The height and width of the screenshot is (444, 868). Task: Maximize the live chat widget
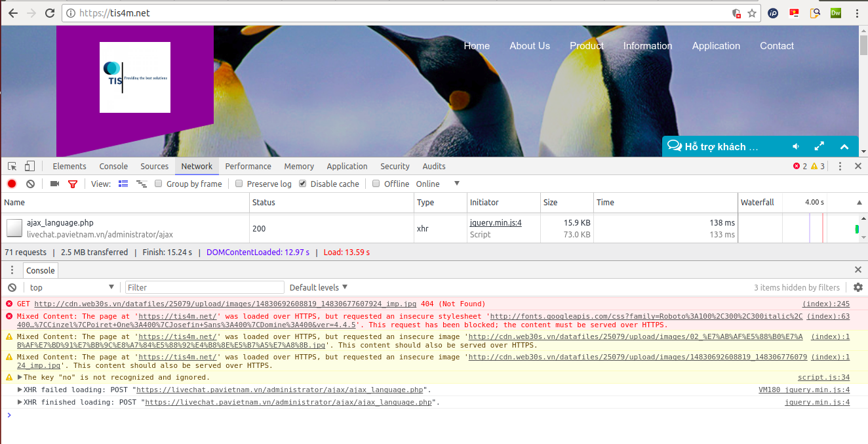[x=819, y=146]
